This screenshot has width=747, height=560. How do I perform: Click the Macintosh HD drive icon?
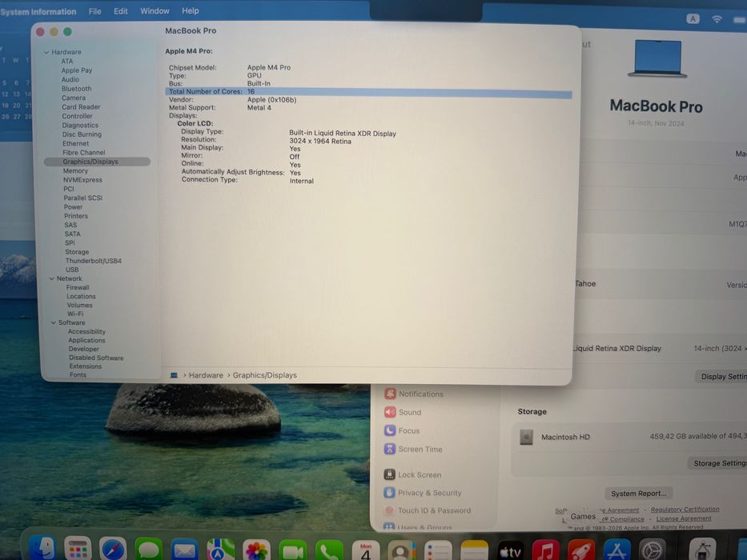(x=527, y=437)
